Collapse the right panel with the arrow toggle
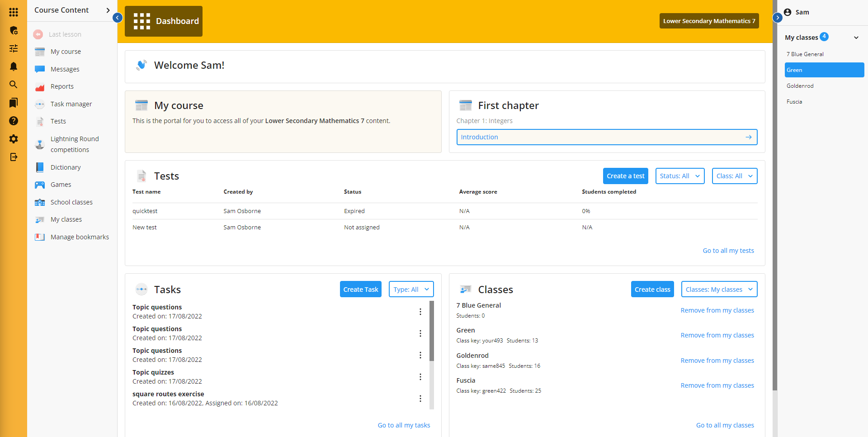The width and height of the screenshot is (868, 437). pos(777,18)
